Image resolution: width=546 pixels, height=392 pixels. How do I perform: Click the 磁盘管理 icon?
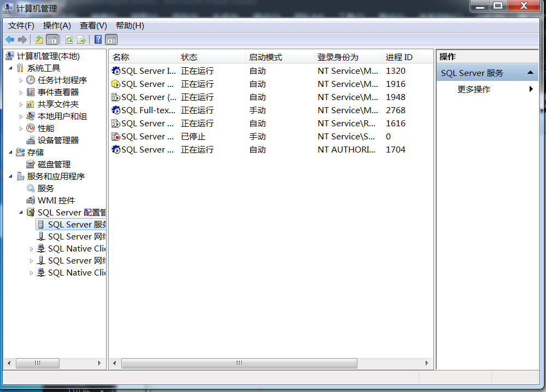pyautogui.click(x=31, y=165)
